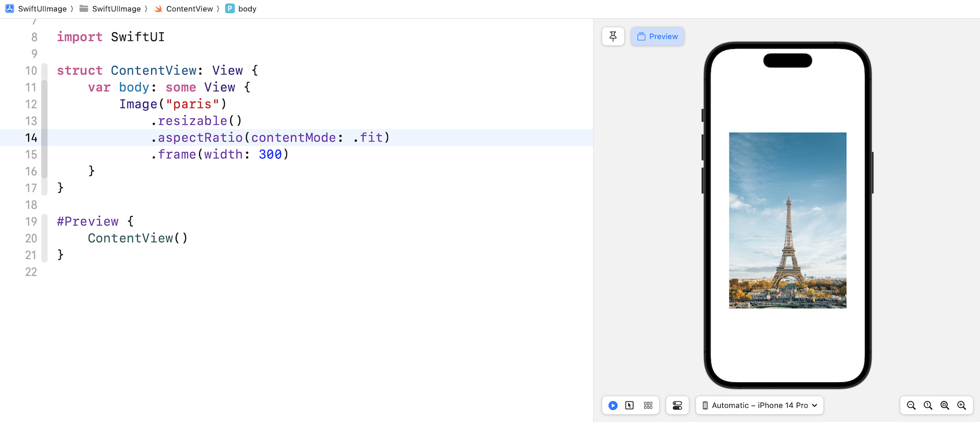Zoom in on the preview canvas

click(962, 405)
